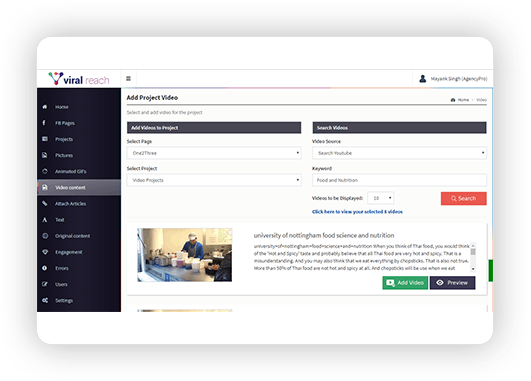Click the Add Videos to Project header
Viewport: 531px width, 381px height.
click(214, 128)
